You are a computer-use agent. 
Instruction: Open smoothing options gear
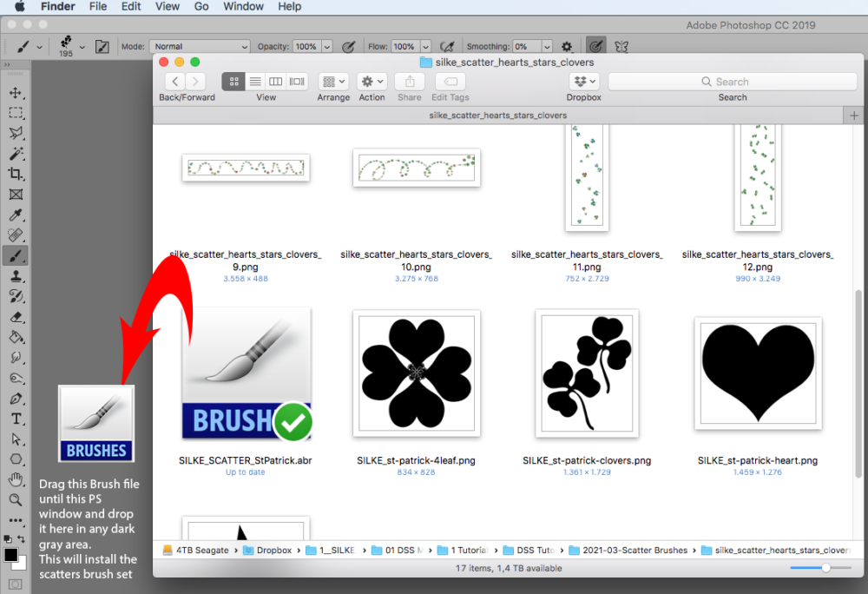pos(566,47)
